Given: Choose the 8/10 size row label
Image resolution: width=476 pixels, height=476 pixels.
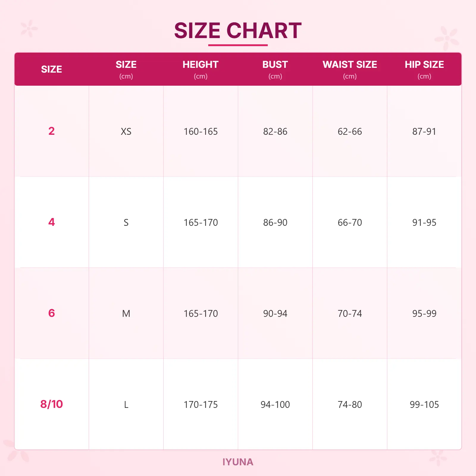Looking at the screenshot, I should pos(51,404).
